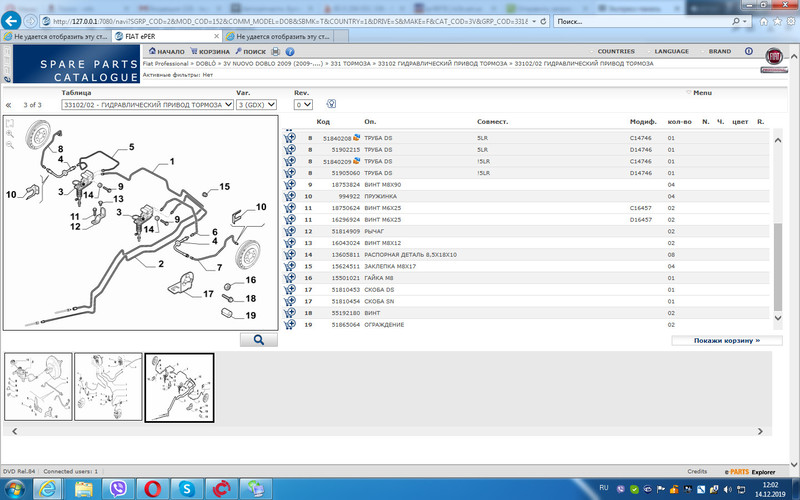Add screw 55192180 to cart
The image size is (800, 500).
(290, 313)
